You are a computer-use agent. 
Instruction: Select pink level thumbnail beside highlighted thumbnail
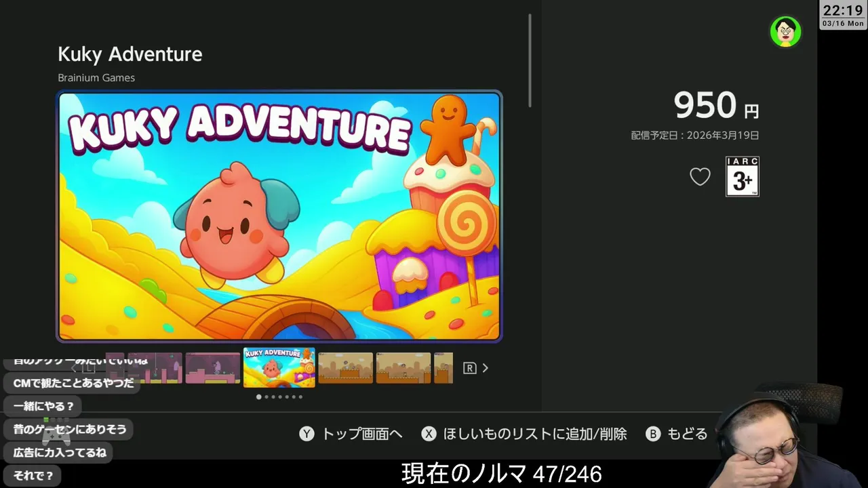(213, 368)
